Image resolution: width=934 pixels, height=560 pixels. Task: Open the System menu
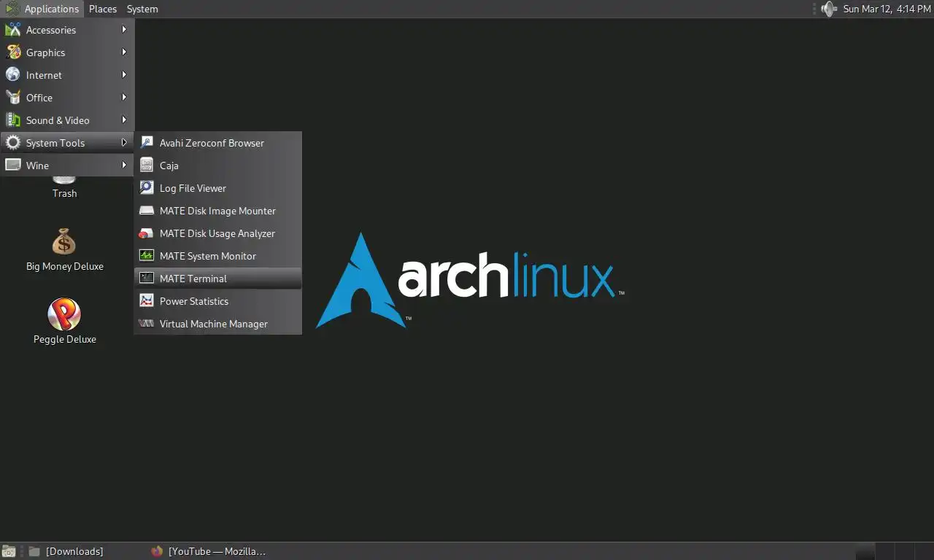point(142,9)
